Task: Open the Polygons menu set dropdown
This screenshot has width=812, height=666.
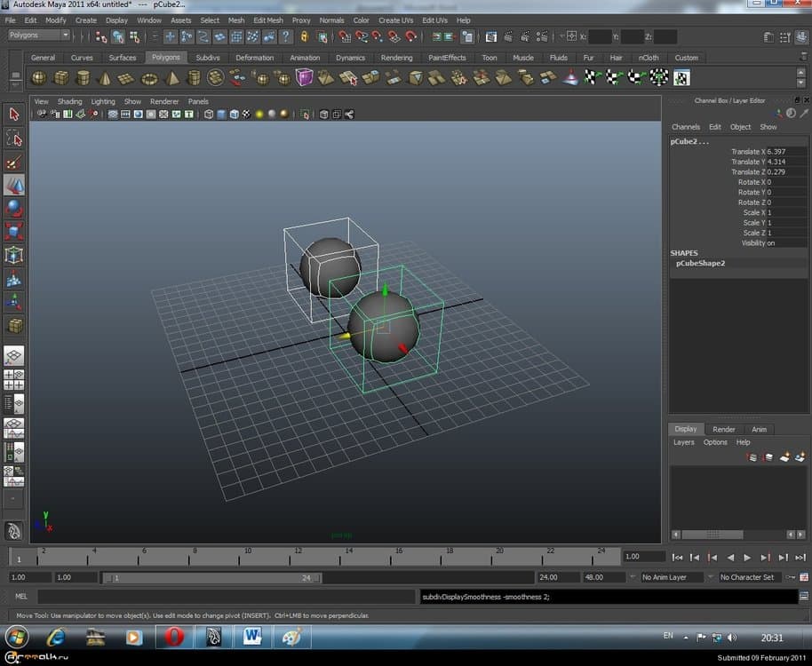Action: (x=39, y=36)
